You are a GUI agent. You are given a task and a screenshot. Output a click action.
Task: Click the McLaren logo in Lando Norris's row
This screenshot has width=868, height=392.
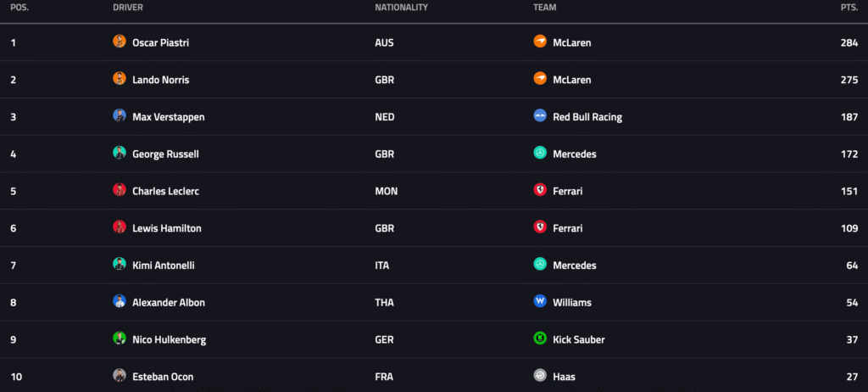click(x=540, y=79)
